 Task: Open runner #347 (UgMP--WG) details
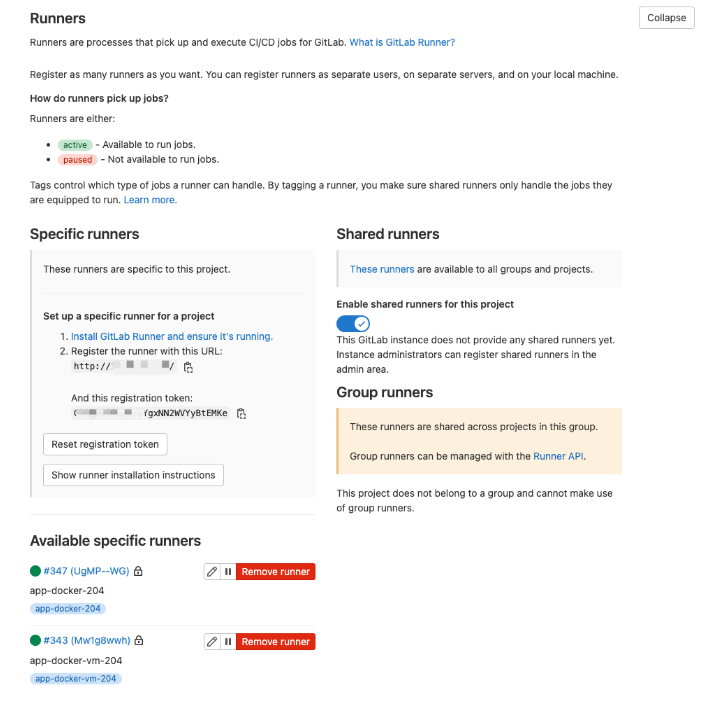(x=86, y=571)
